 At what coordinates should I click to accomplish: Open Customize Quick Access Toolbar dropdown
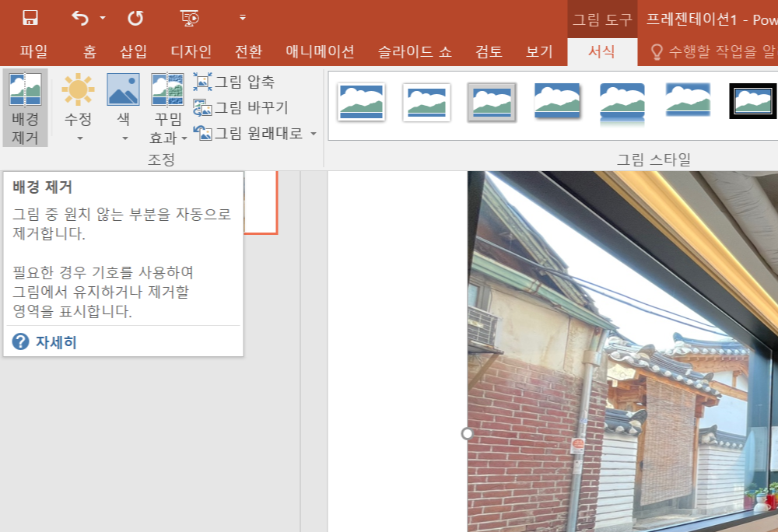coord(243,18)
